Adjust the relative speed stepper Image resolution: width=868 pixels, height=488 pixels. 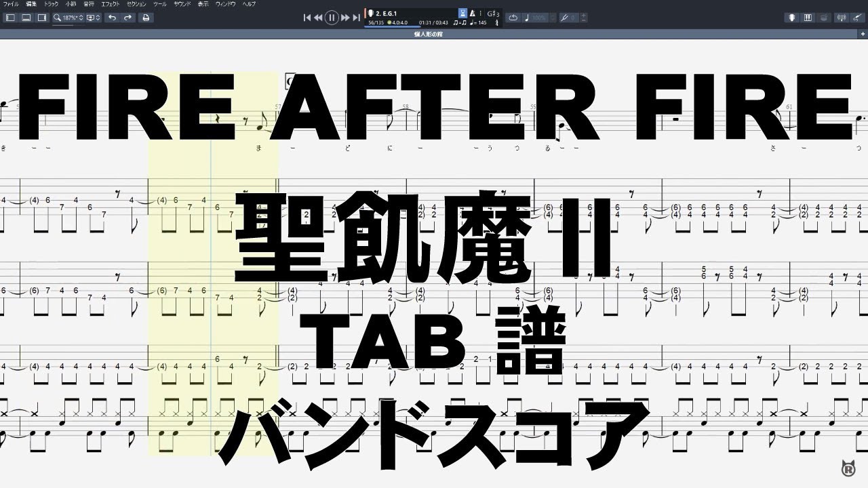pos(554,18)
